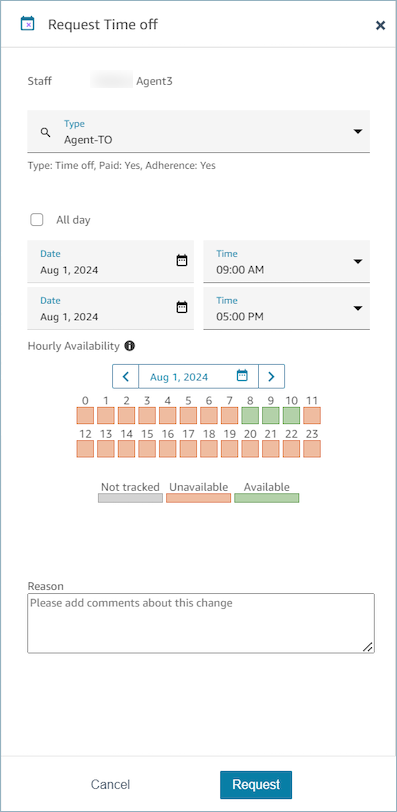
Task: Select hour 4 unavailable block
Action: (x=168, y=415)
